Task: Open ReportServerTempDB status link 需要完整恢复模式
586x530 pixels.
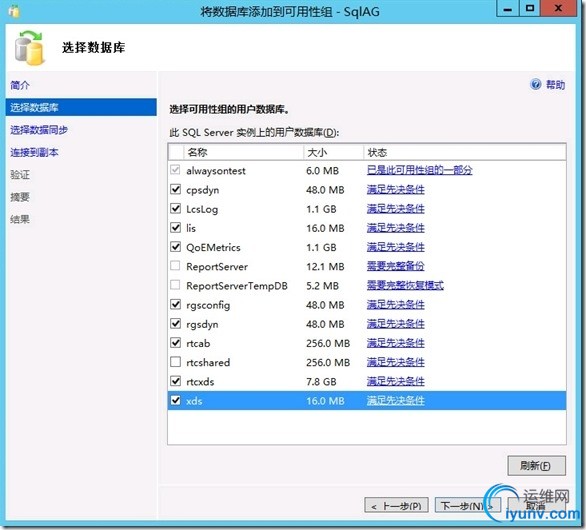Action: coord(405,286)
